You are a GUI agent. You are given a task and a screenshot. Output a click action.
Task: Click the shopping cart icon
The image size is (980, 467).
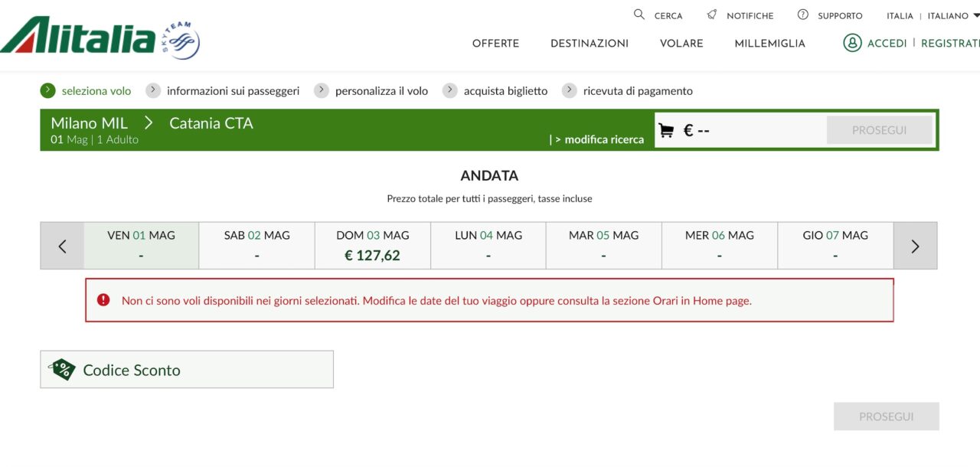click(x=666, y=130)
